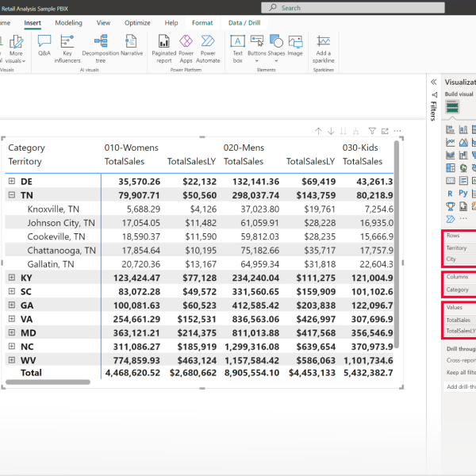Select treemap visual type

(x=450, y=168)
